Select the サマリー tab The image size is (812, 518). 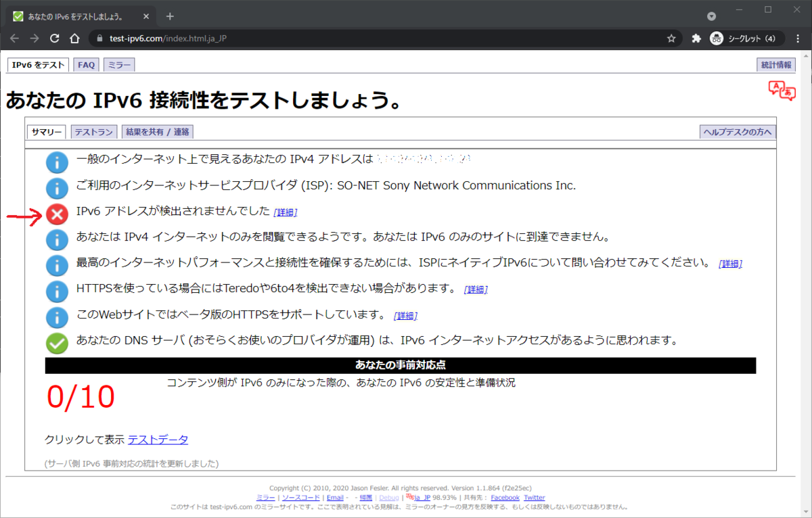click(x=47, y=132)
